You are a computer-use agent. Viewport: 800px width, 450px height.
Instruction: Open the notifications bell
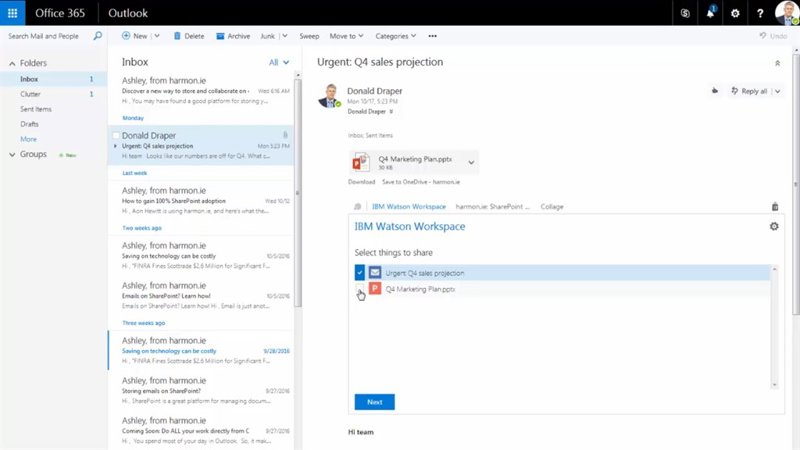tap(710, 13)
